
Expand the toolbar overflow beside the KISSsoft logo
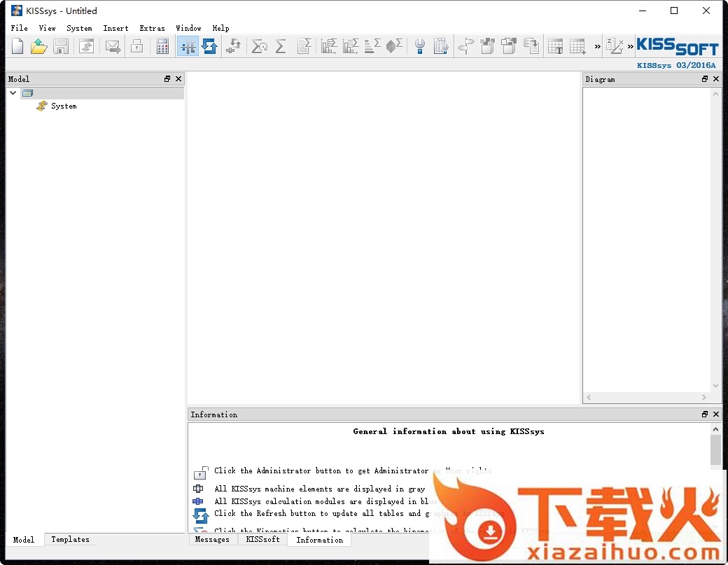pyautogui.click(x=631, y=46)
